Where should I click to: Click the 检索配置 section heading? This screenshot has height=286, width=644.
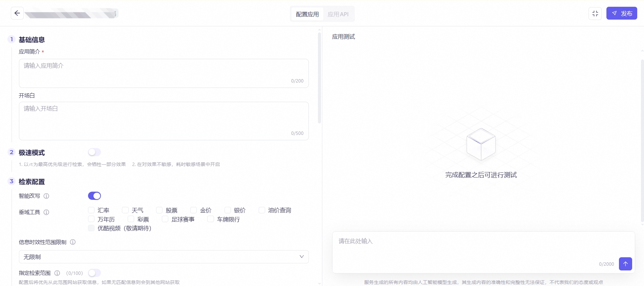[x=31, y=182]
